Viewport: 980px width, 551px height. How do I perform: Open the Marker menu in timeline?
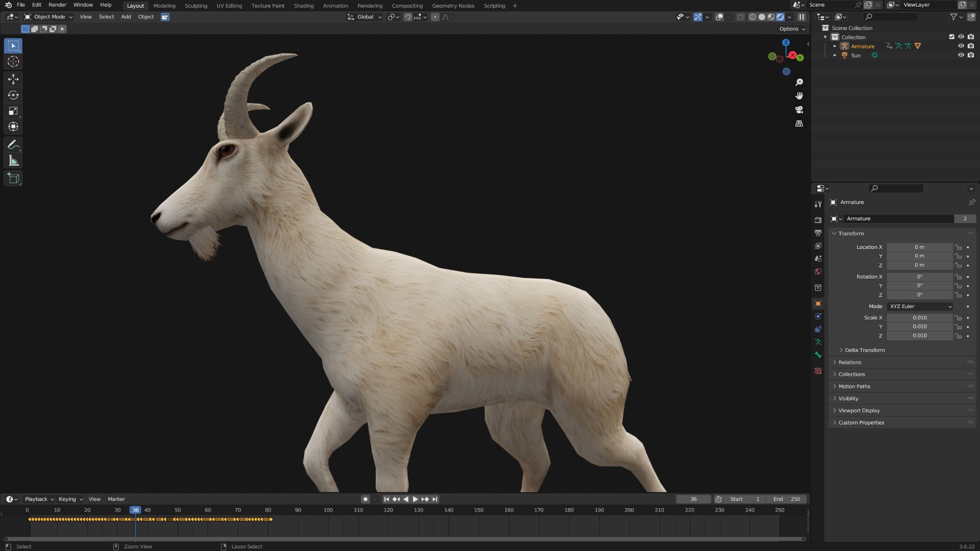click(116, 499)
